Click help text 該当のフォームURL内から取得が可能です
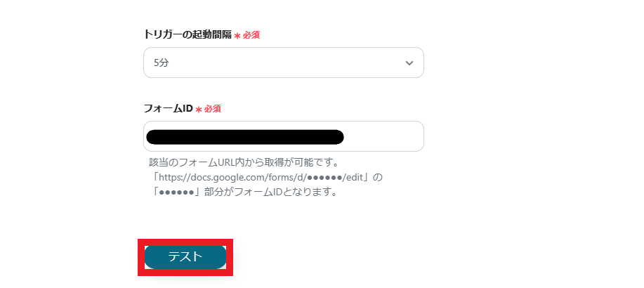Viewport: 644px width, 288px height. coord(244,162)
